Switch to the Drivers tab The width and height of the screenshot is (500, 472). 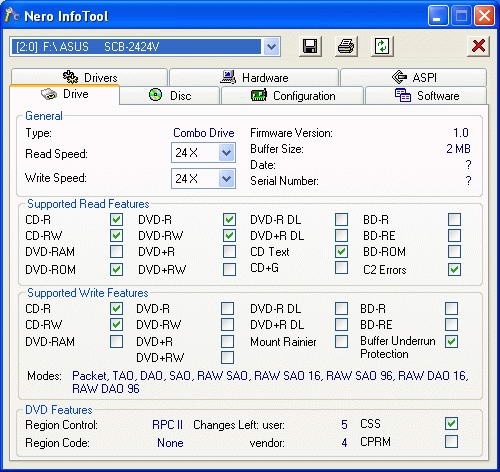pos(89,77)
